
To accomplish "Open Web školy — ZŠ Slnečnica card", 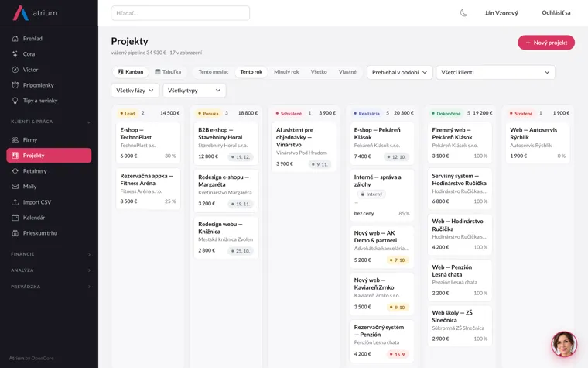I will click(x=460, y=325).
